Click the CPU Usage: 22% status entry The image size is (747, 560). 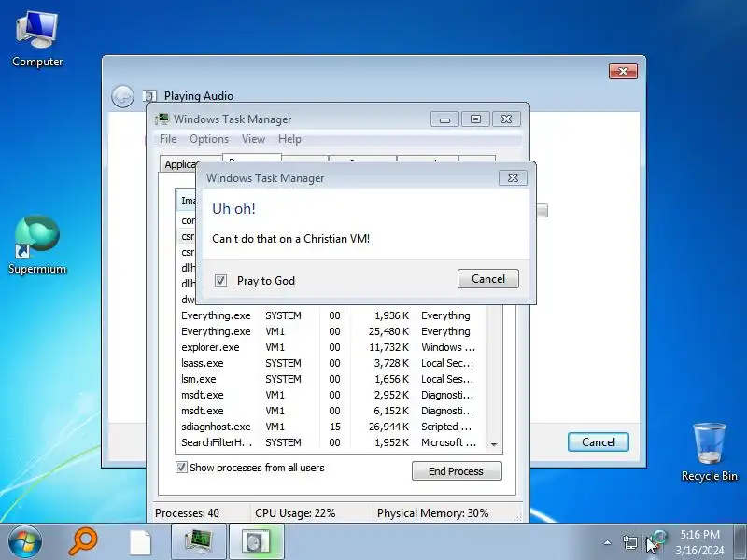pos(295,513)
